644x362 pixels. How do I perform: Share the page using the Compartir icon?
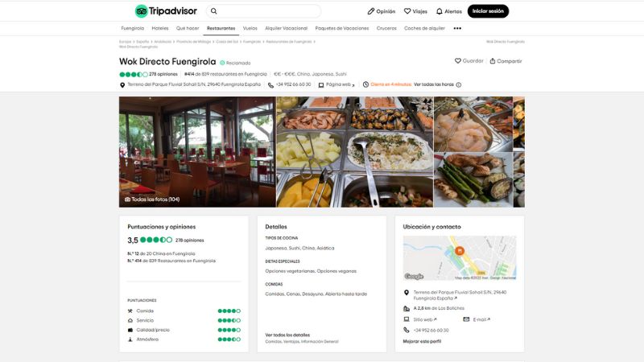pos(493,61)
